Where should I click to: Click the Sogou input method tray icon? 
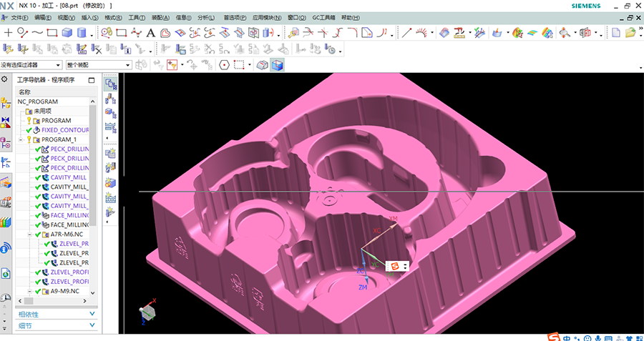552,336
